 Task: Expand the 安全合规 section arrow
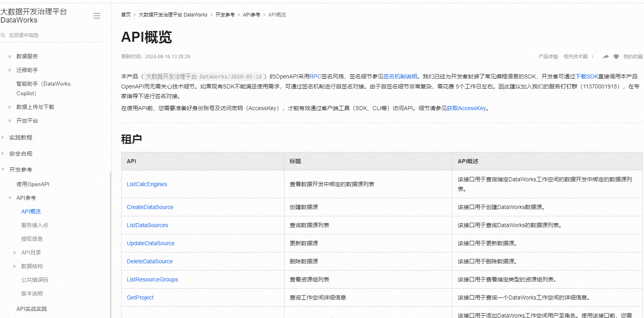coord(3,154)
